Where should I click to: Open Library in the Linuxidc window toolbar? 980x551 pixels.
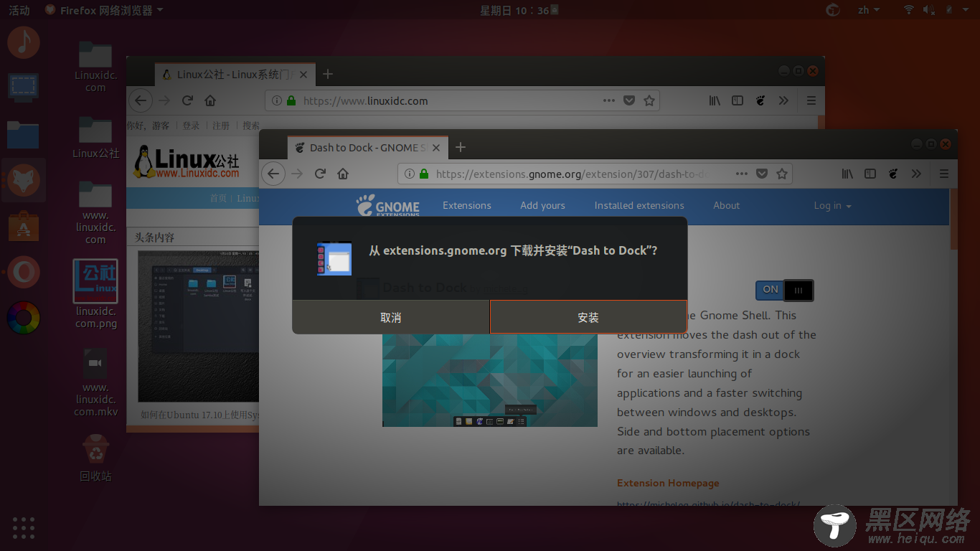pyautogui.click(x=715, y=100)
